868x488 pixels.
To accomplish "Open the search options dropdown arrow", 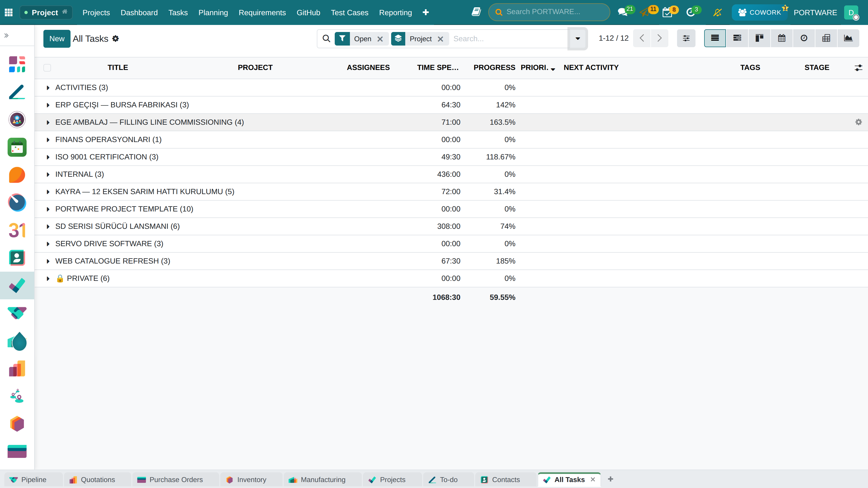I will (x=577, y=39).
